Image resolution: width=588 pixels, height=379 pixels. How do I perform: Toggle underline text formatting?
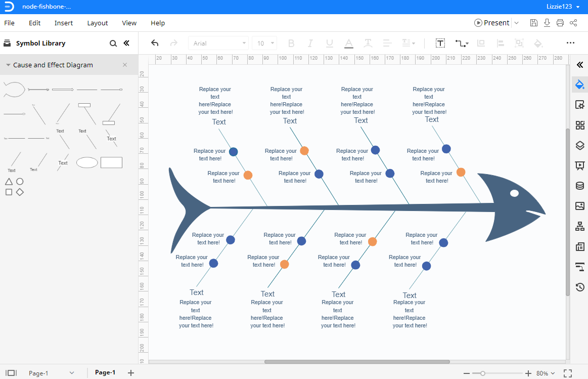329,43
